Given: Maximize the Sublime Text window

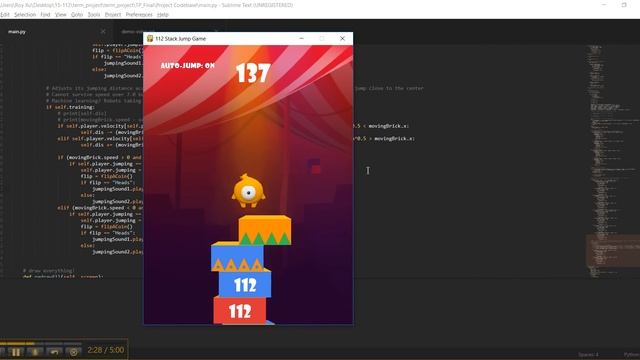Looking at the screenshot, I should click(x=624, y=5).
